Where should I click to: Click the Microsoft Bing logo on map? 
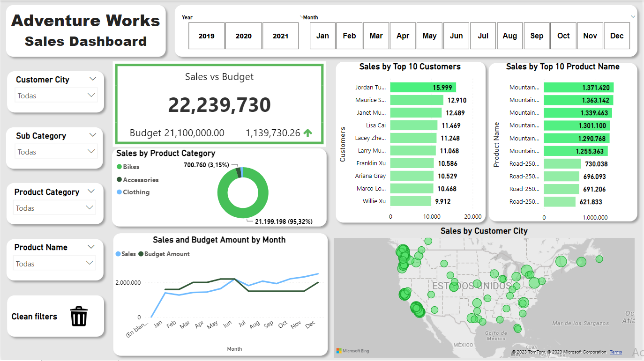(x=352, y=351)
